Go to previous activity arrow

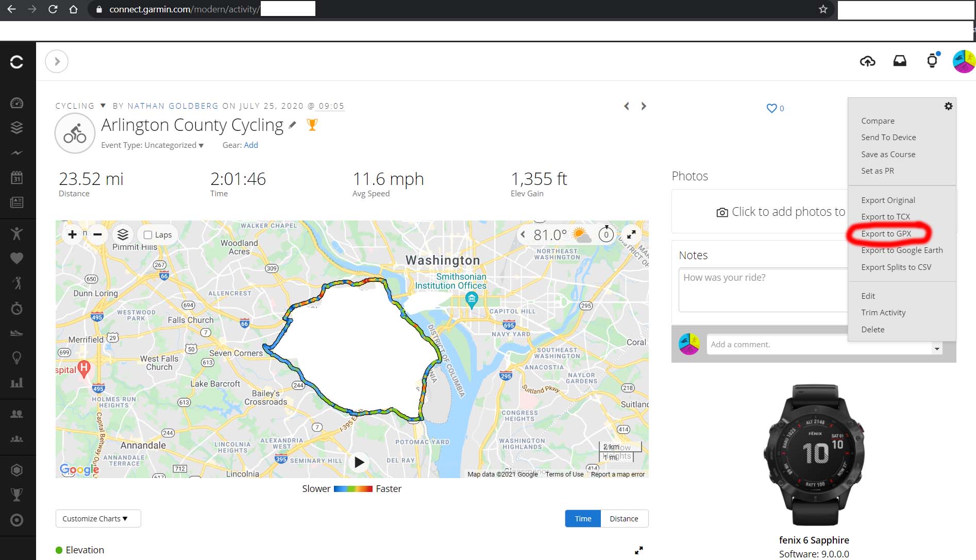[x=627, y=106]
